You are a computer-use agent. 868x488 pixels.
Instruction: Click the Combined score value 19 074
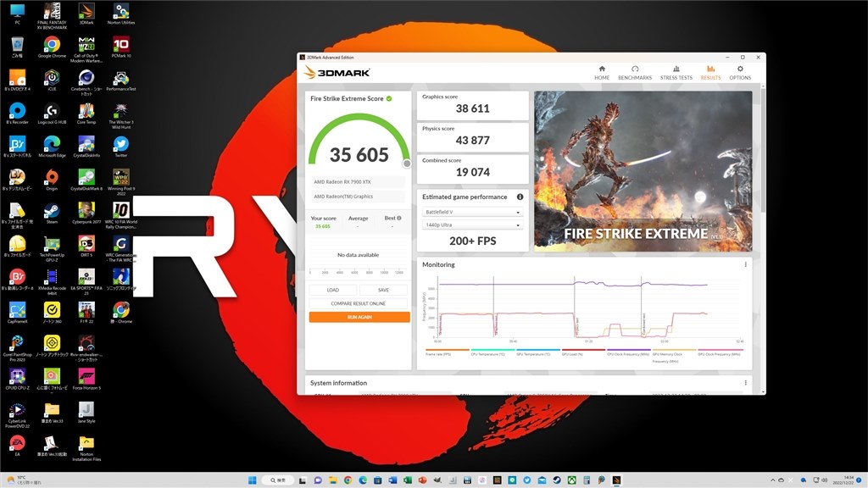point(472,172)
